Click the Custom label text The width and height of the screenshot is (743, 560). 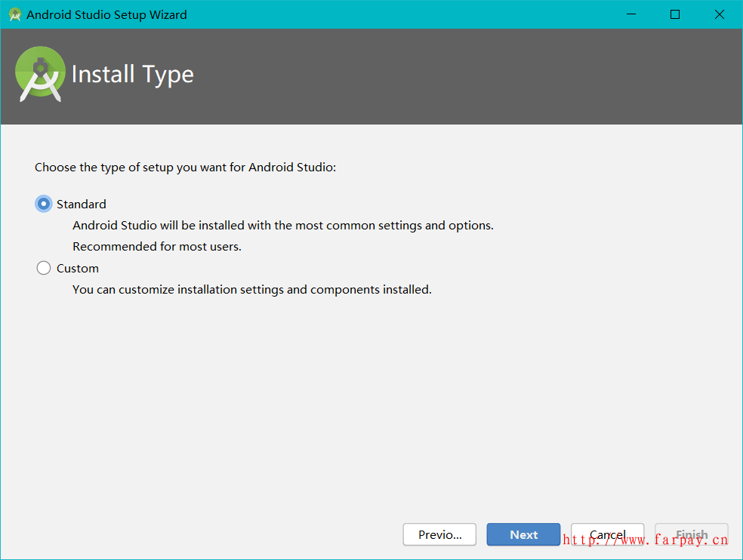pos(78,268)
